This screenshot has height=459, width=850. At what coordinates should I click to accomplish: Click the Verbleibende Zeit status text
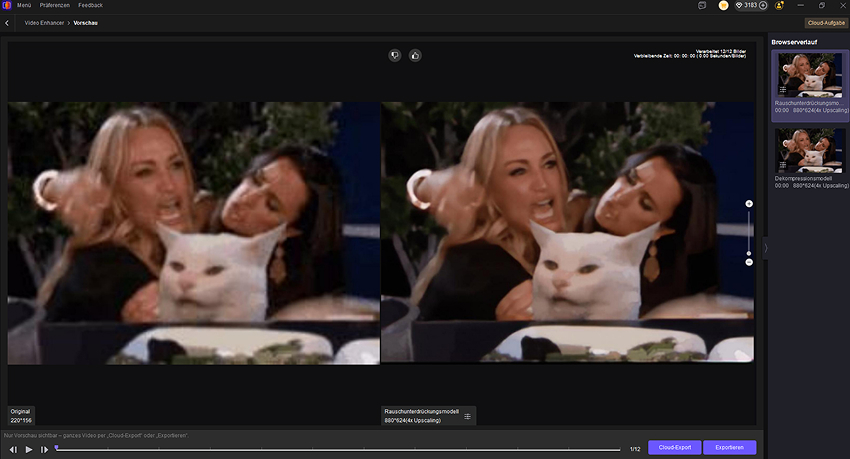pos(690,56)
